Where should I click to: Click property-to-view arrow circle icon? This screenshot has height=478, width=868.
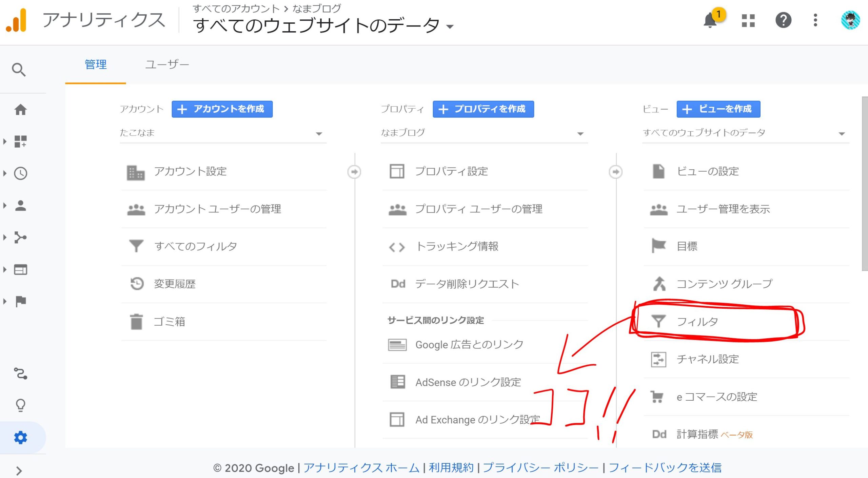click(x=615, y=172)
